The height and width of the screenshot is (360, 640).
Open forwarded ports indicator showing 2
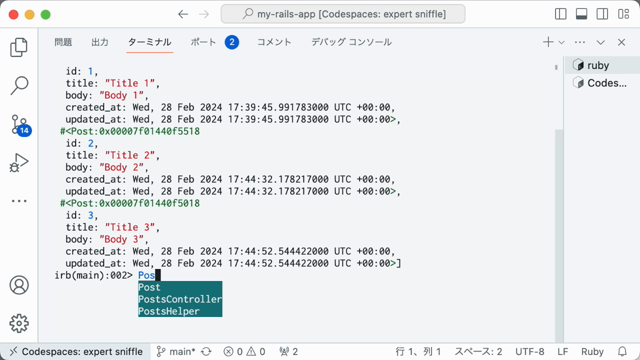pyautogui.click(x=288, y=351)
